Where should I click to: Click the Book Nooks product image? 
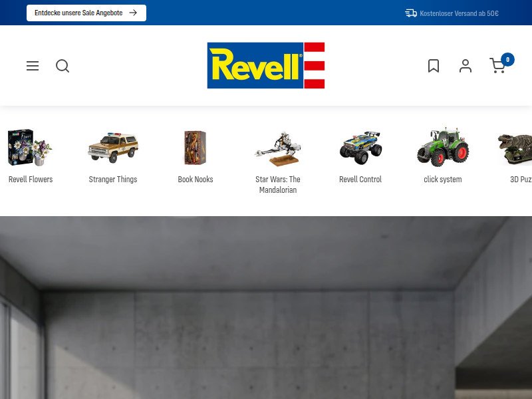[x=196, y=148]
